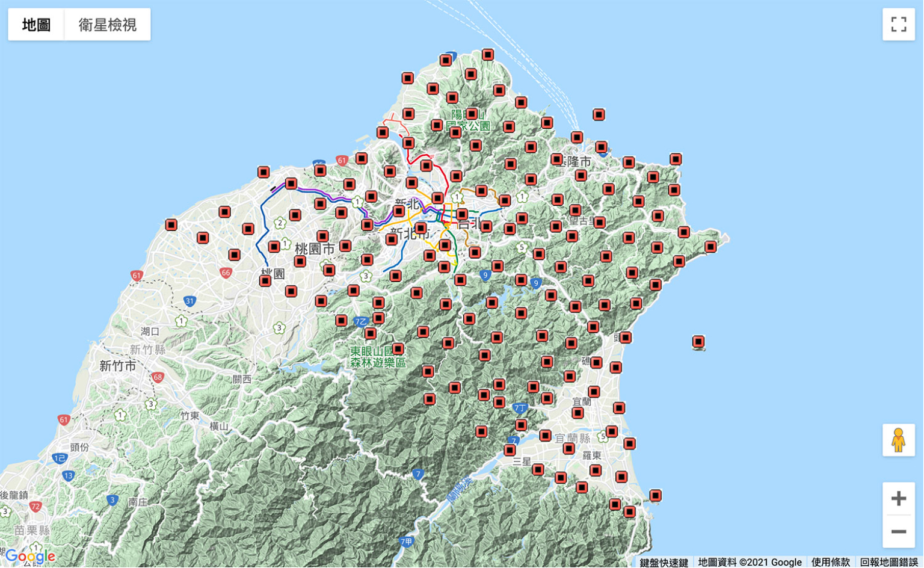Screen dimensions: 924x568
Task: Switch to the 地圖 map view tab
Action: [x=36, y=25]
